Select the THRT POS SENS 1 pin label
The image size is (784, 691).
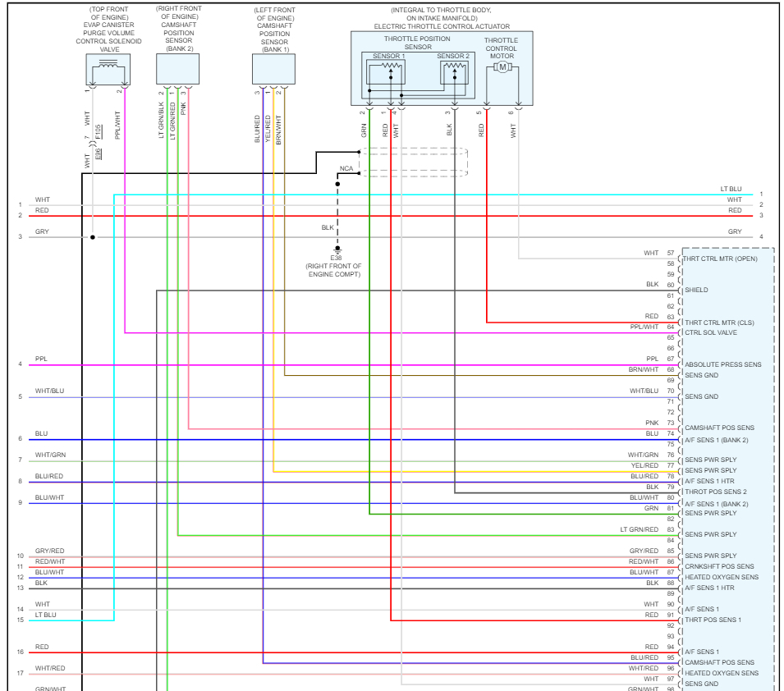[713, 620]
